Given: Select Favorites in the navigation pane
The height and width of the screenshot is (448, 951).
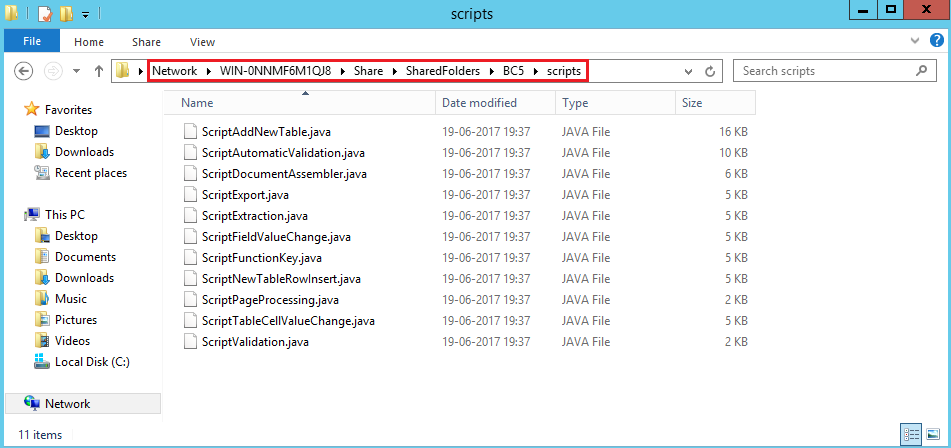Looking at the screenshot, I should point(68,110).
